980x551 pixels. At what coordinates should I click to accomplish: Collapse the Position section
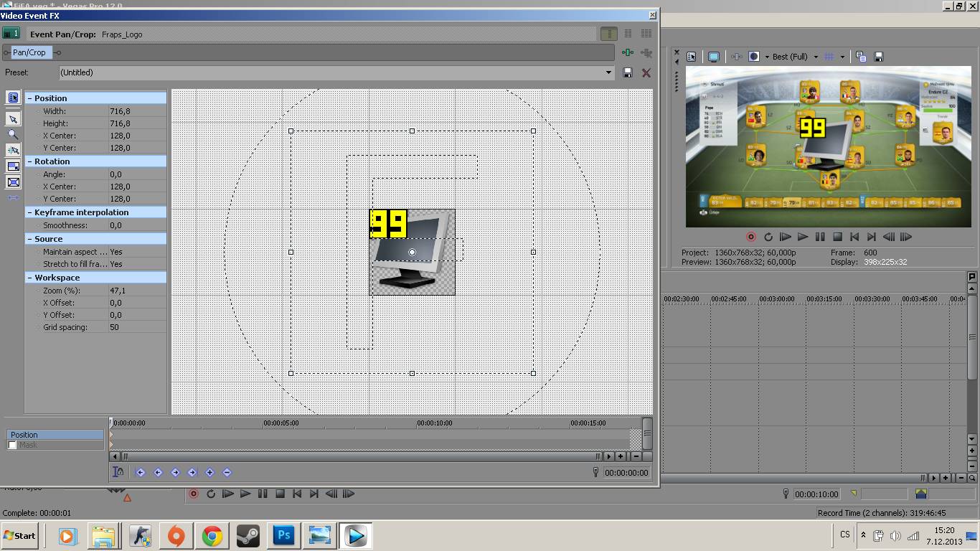tap(29, 98)
